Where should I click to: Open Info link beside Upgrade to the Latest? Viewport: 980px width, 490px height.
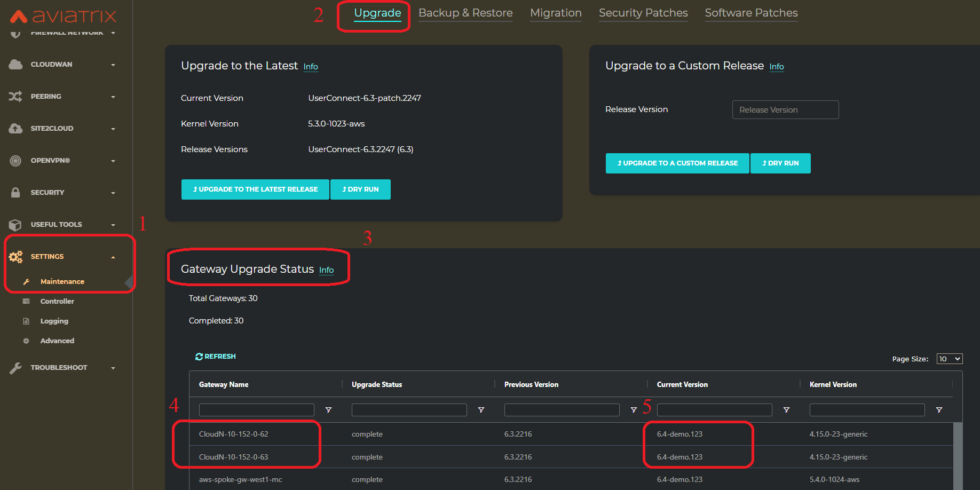(x=311, y=67)
